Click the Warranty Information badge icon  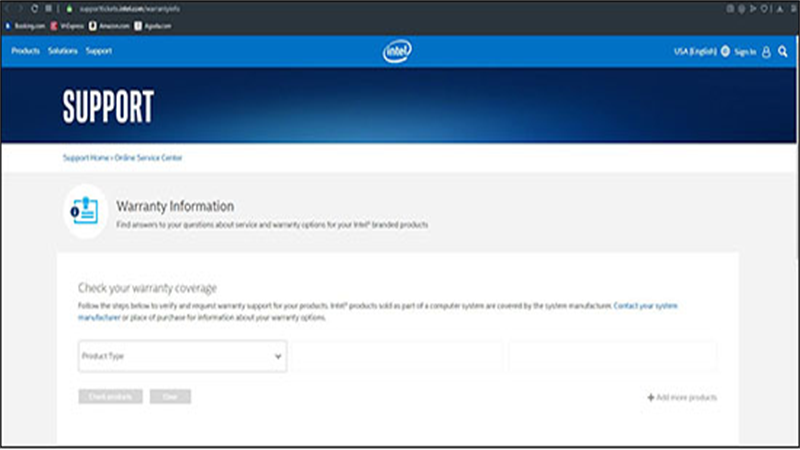[x=85, y=211]
